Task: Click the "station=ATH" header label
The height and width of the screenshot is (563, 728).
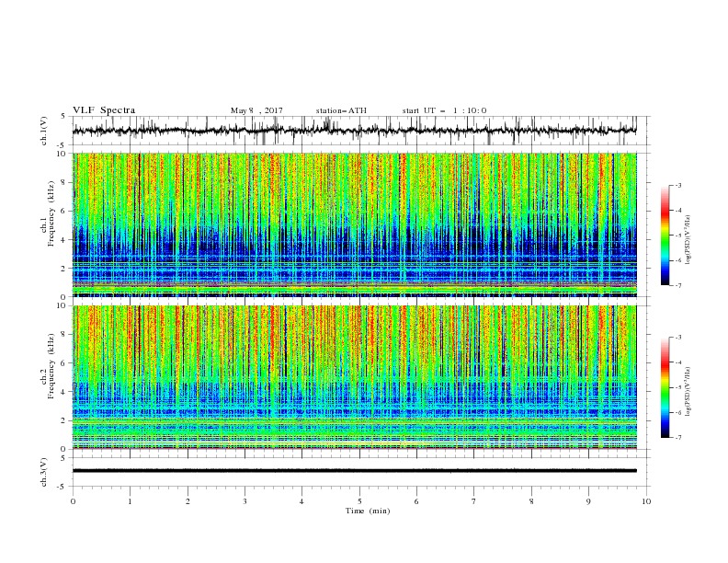Action: pos(341,110)
